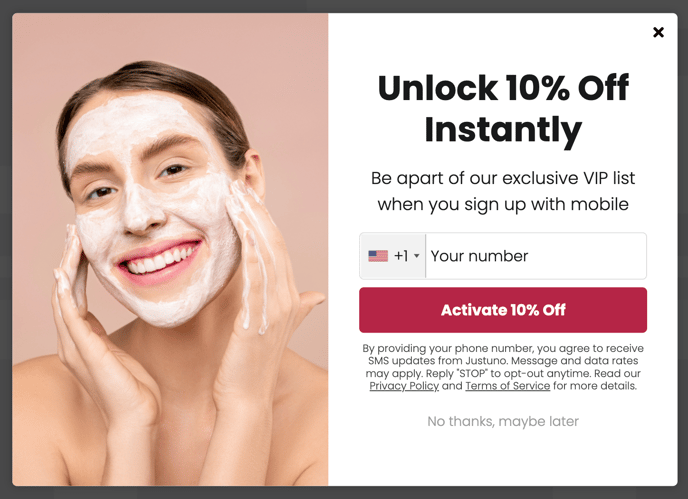Click the United States flag icon

coord(378,256)
